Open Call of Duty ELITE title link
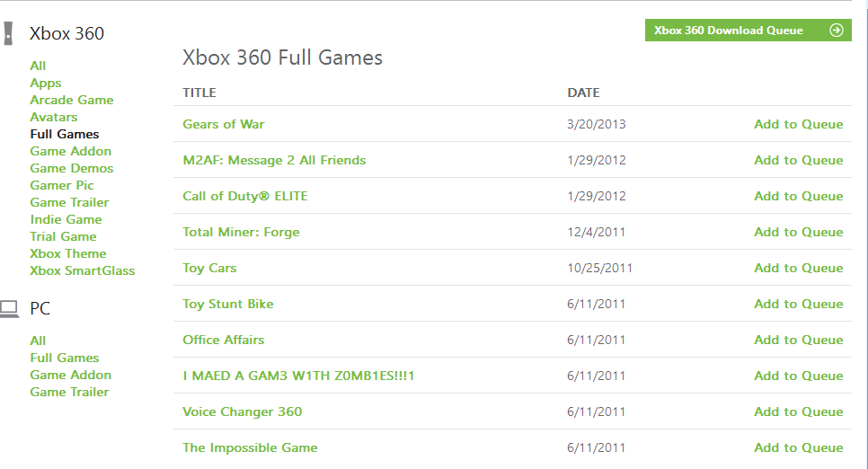Screen dimensions: 868x469 pyautogui.click(x=244, y=196)
